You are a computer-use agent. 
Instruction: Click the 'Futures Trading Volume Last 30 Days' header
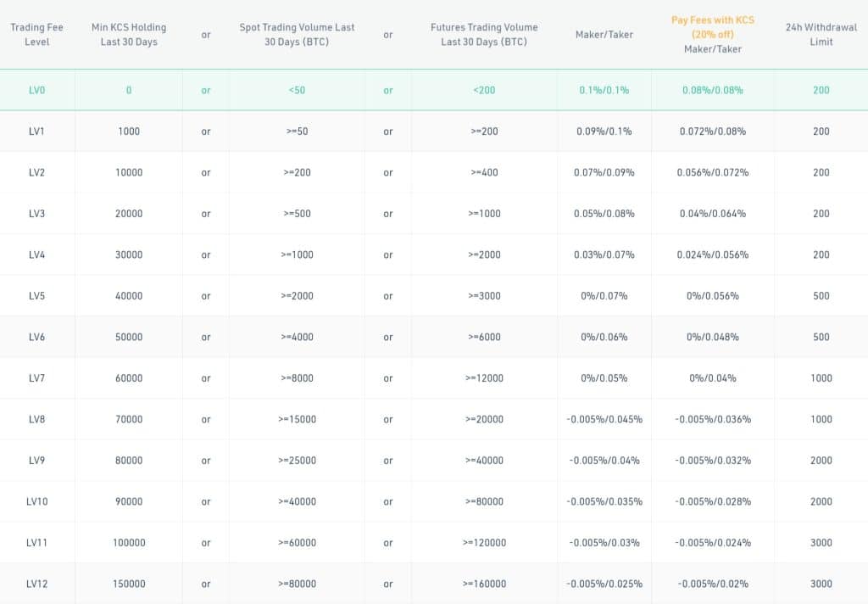click(484, 35)
